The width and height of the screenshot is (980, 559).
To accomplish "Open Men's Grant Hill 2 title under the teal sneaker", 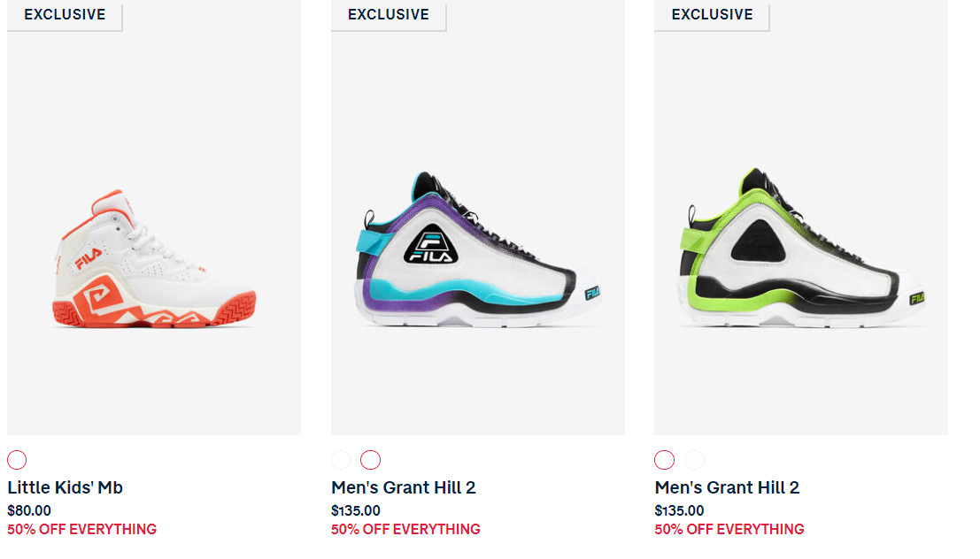I will point(403,487).
